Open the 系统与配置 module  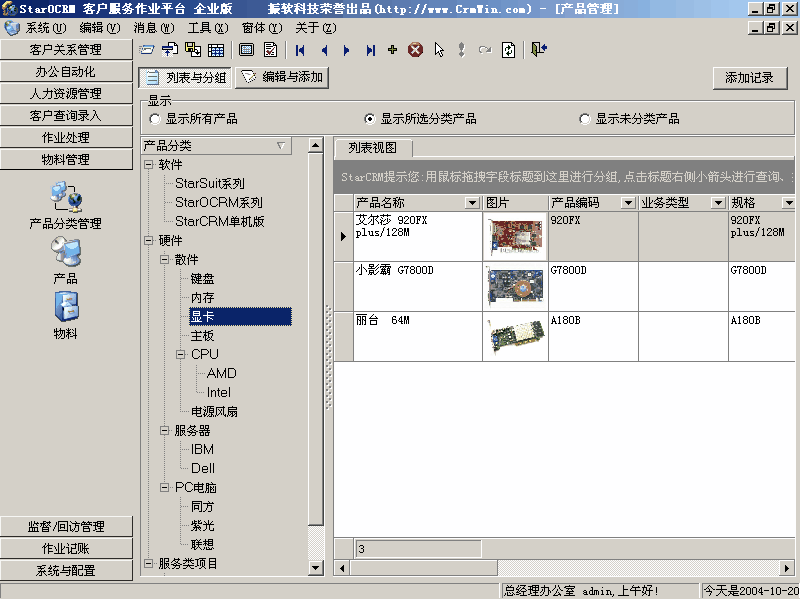point(66,570)
